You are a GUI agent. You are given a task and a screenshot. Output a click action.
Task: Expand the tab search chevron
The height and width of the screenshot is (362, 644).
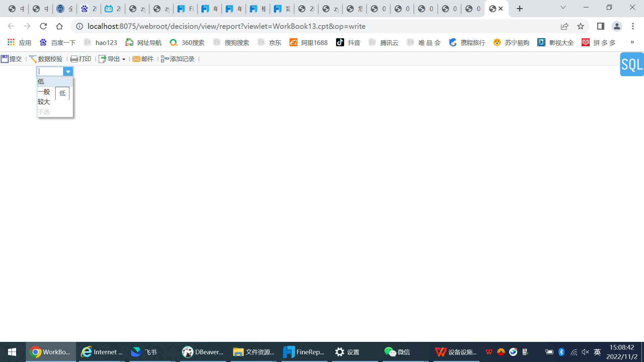tap(563, 7)
